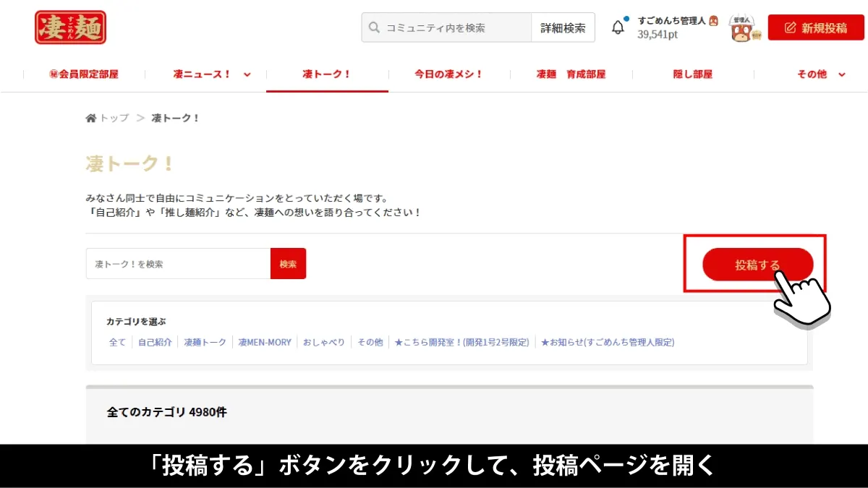
Task: Open the 隠し部屋 menu item
Action: pos(692,74)
